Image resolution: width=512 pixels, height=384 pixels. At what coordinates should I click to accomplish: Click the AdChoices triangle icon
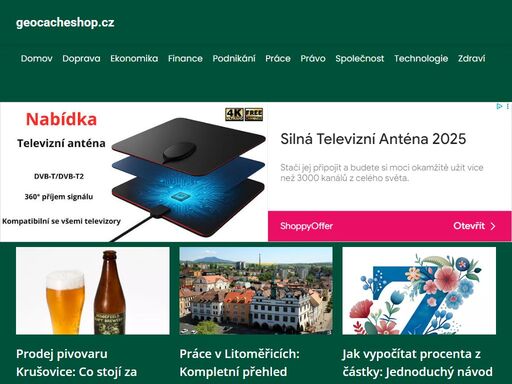tap(499, 106)
